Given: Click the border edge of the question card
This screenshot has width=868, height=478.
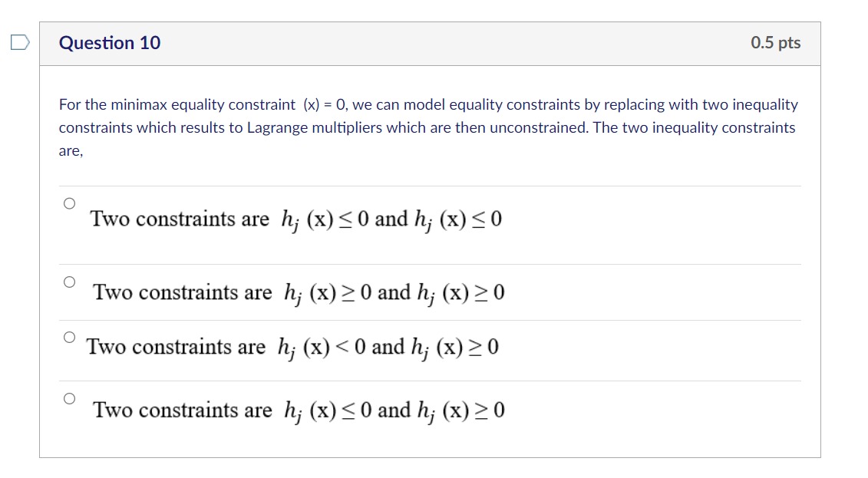Looking at the screenshot, I should click(41, 230).
